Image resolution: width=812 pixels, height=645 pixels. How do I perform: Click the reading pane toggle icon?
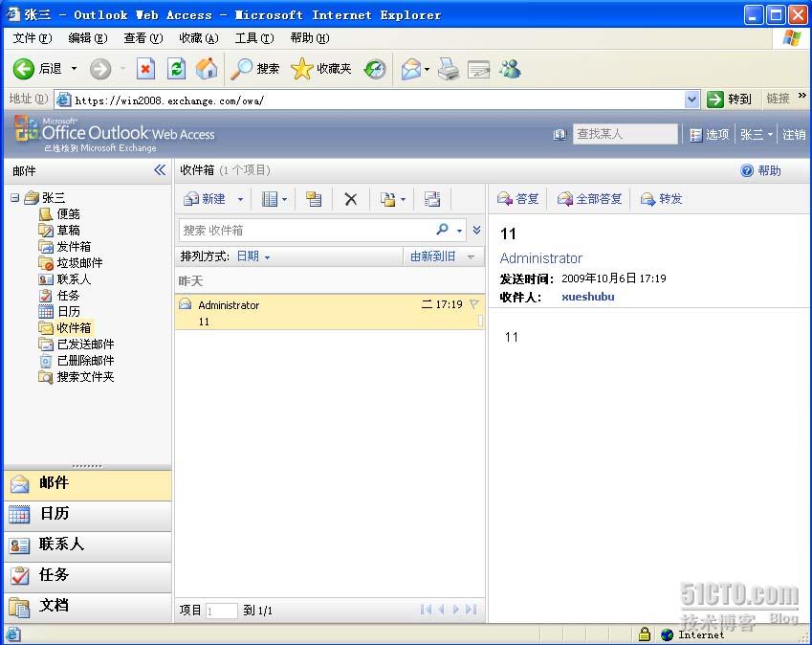432,199
